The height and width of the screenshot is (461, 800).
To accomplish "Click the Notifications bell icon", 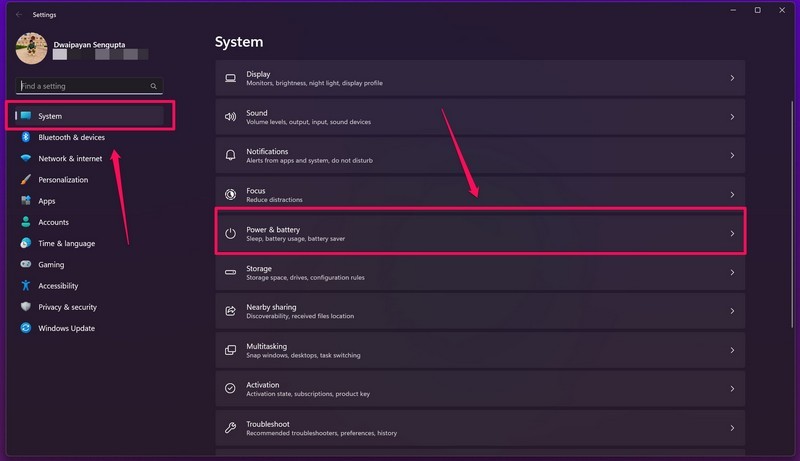I will click(x=230, y=156).
